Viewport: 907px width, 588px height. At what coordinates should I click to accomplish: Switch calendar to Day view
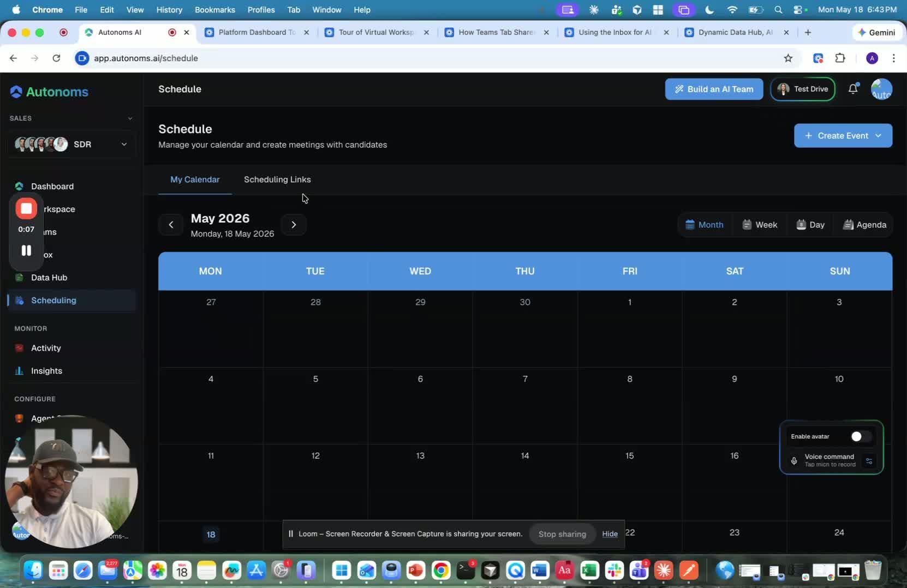point(810,225)
